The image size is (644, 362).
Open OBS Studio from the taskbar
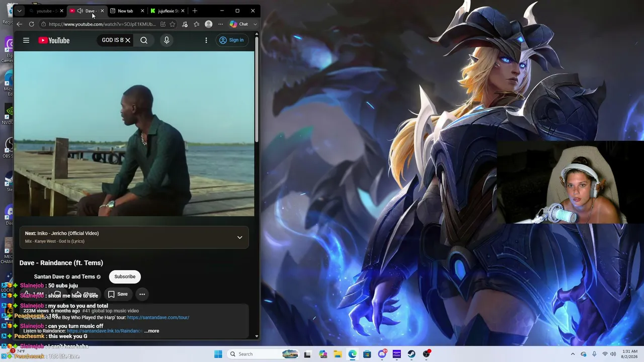tap(426, 354)
